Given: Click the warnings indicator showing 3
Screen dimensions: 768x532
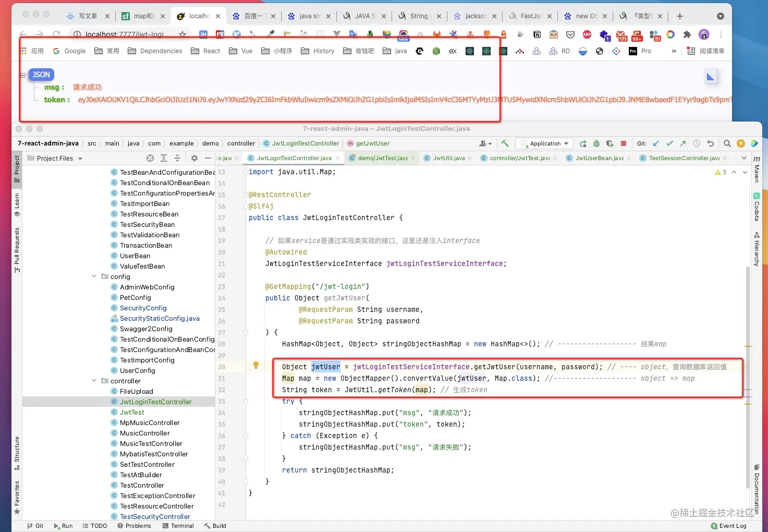Looking at the screenshot, I should tap(721, 172).
